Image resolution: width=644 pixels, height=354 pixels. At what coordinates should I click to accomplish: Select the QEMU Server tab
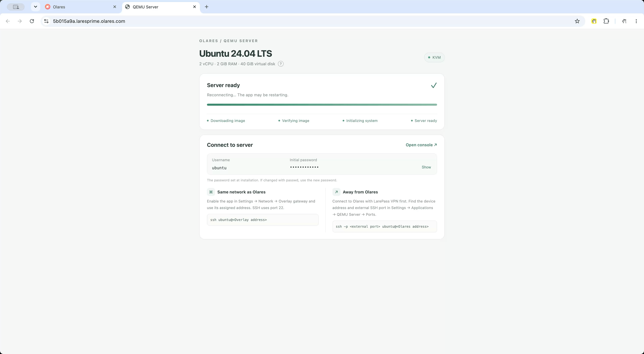161,7
